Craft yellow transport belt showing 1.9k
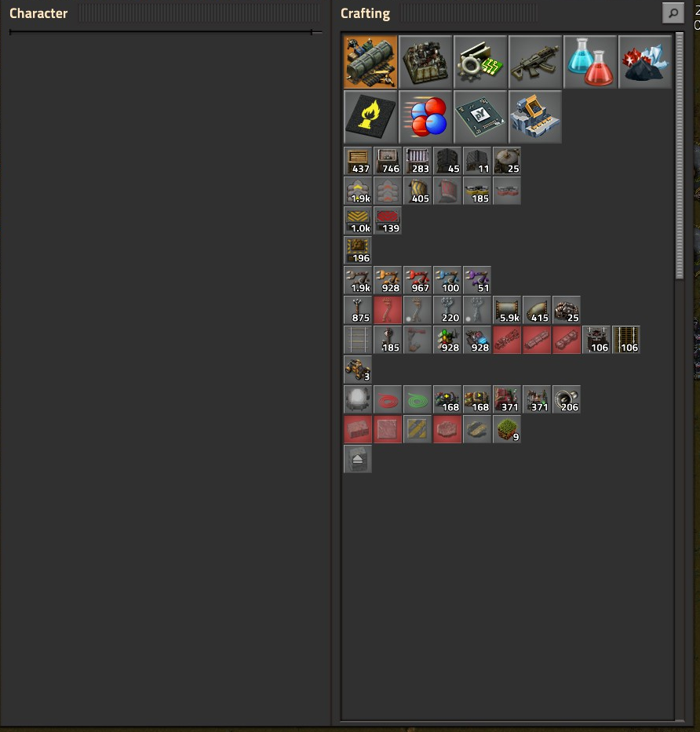700x732 pixels. click(358, 191)
